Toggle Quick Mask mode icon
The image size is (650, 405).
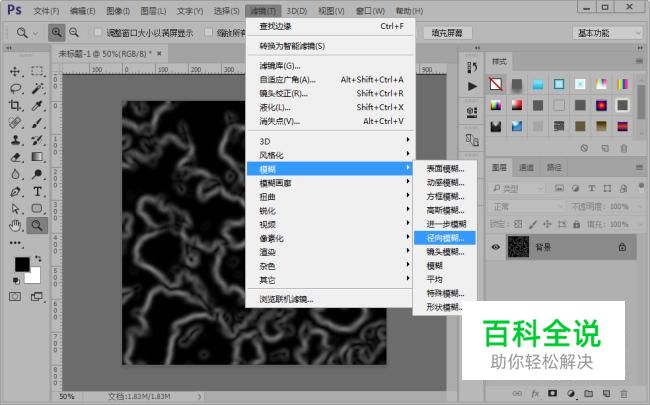[x=15, y=296]
